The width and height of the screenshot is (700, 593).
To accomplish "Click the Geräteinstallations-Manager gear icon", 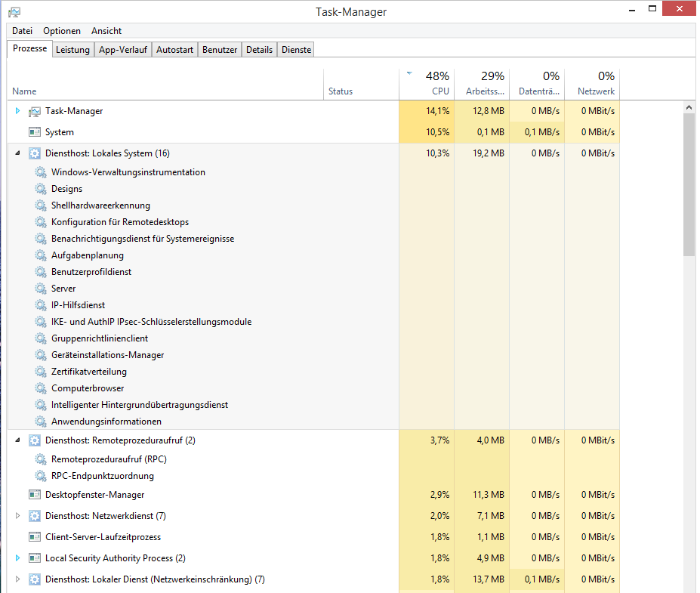I will coord(41,355).
